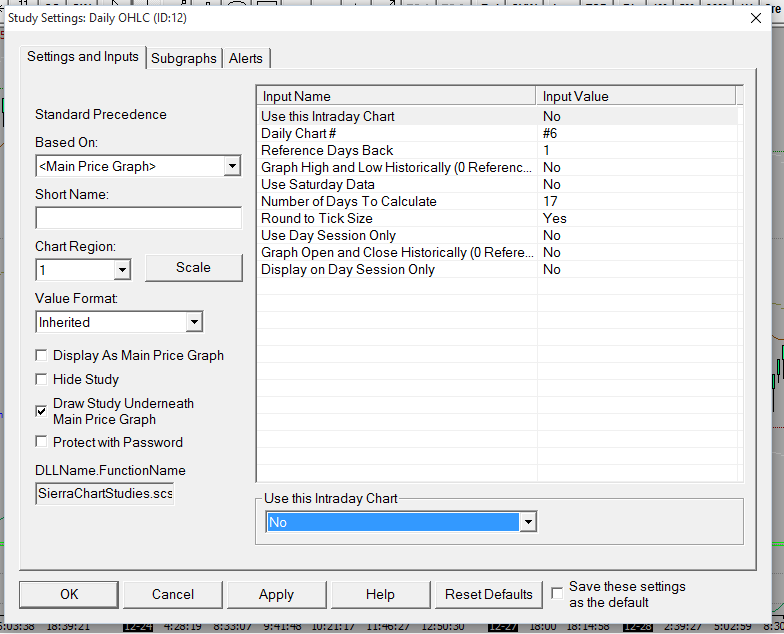
Task: Toggle the Hide Study checkbox
Action: pyautogui.click(x=42, y=380)
